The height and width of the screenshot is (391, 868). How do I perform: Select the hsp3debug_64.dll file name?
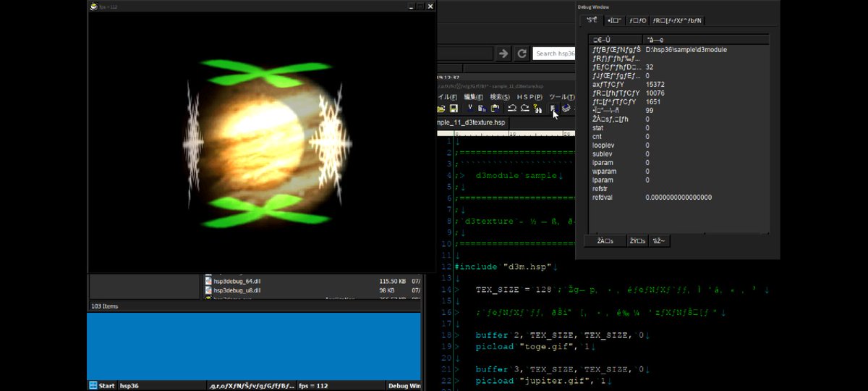pyautogui.click(x=237, y=281)
